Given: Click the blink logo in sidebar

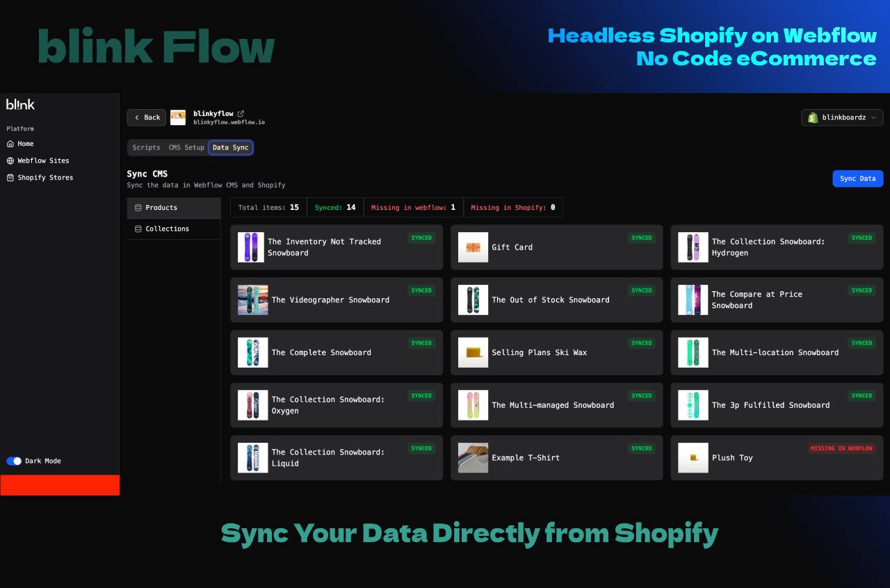Looking at the screenshot, I should coord(20,104).
